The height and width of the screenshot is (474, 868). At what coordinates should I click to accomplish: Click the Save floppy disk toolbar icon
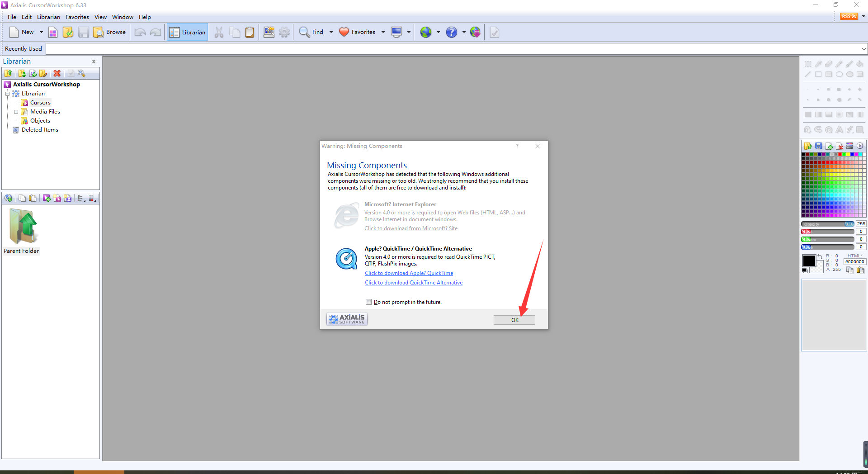point(83,32)
